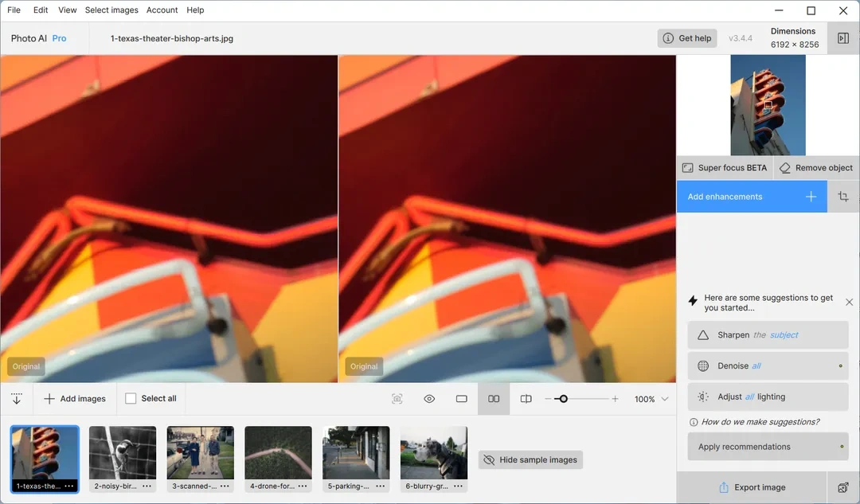Image resolution: width=860 pixels, height=504 pixels.
Task: Open options menu for 2-noisy-bird thumbnail
Action: click(147, 486)
